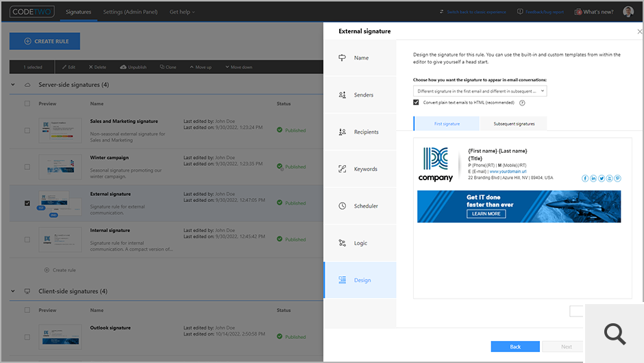Switch to Subsequent signatures tab

tap(514, 123)
